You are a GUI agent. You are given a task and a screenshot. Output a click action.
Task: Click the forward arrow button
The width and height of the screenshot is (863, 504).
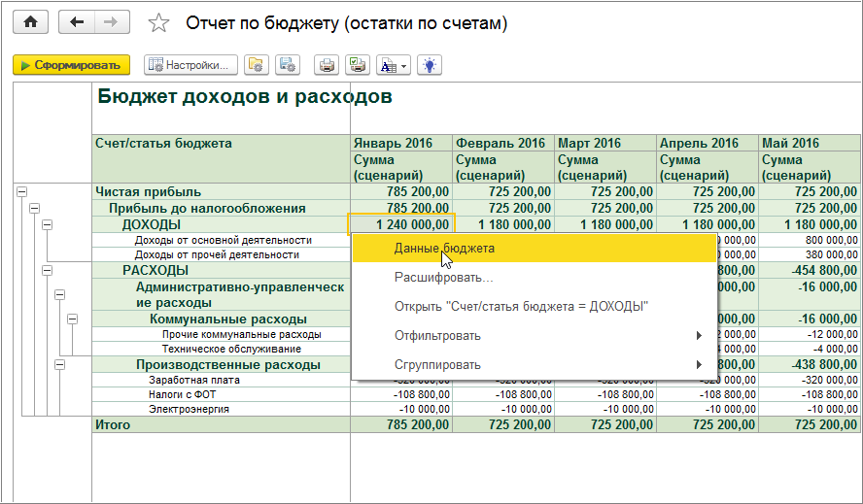[x=111, y=22]
